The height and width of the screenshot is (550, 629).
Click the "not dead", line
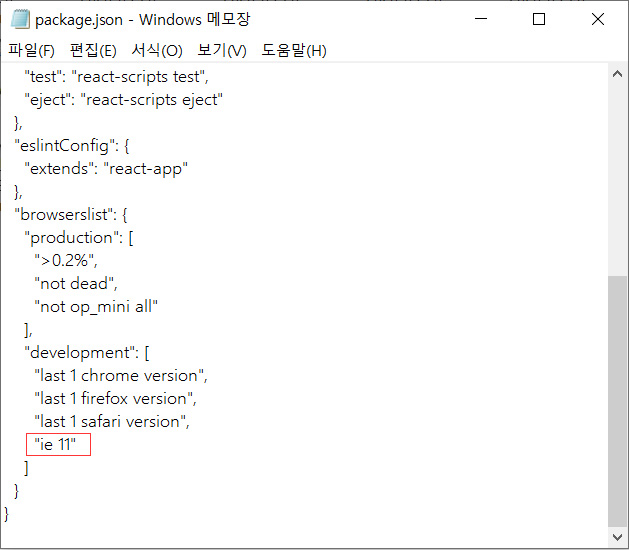(x=76, y=284)
